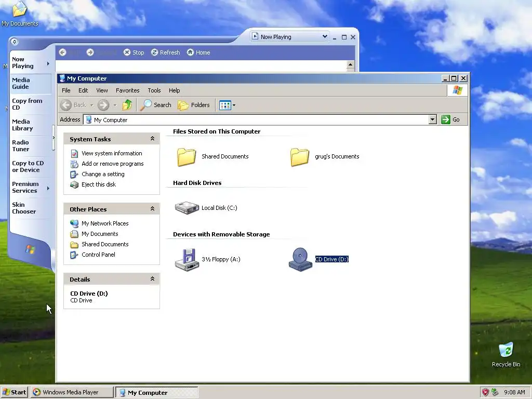Open the Forward history dropdown arrow
The image size is (532, 399).
tap(115, 105)
